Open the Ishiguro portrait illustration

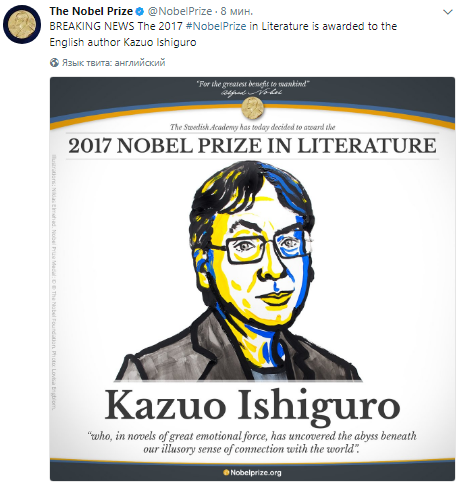click(x=238, y=270)
